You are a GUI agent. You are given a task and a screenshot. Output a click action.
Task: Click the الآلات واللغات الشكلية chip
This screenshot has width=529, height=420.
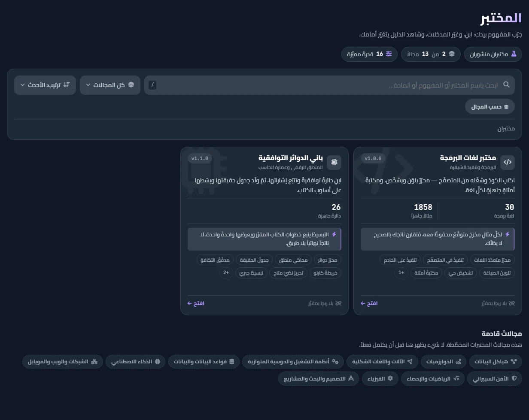click(382, 362)
